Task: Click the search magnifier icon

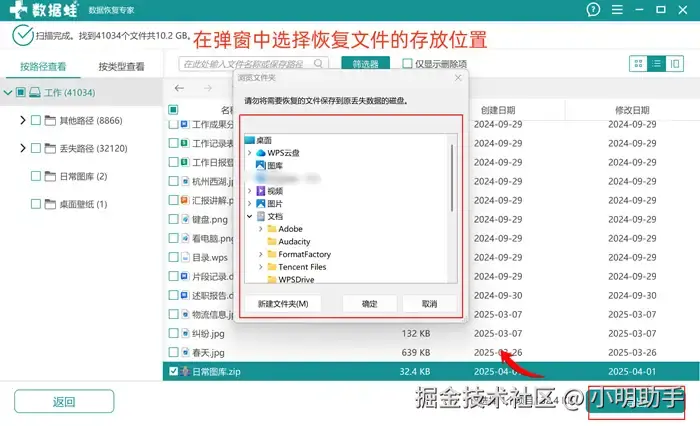Action: click(318, 63)
